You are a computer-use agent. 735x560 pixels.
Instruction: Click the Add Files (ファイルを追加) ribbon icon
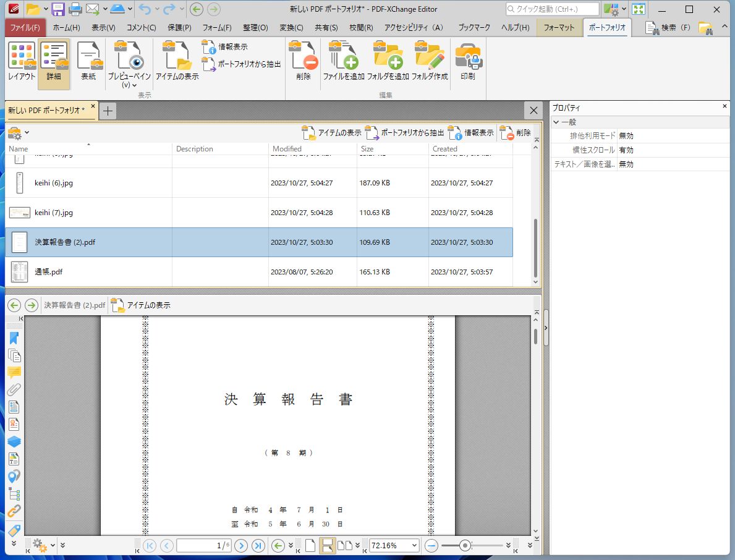point(344,61)
